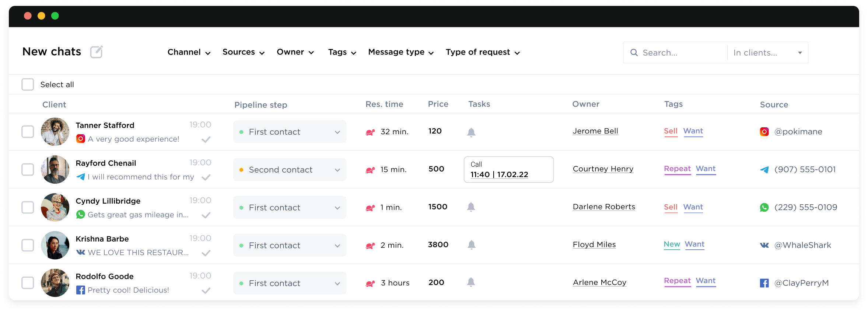Open the Channel filter dropdown
Viewport: 868px width, 312px height.
pos(189,52)
